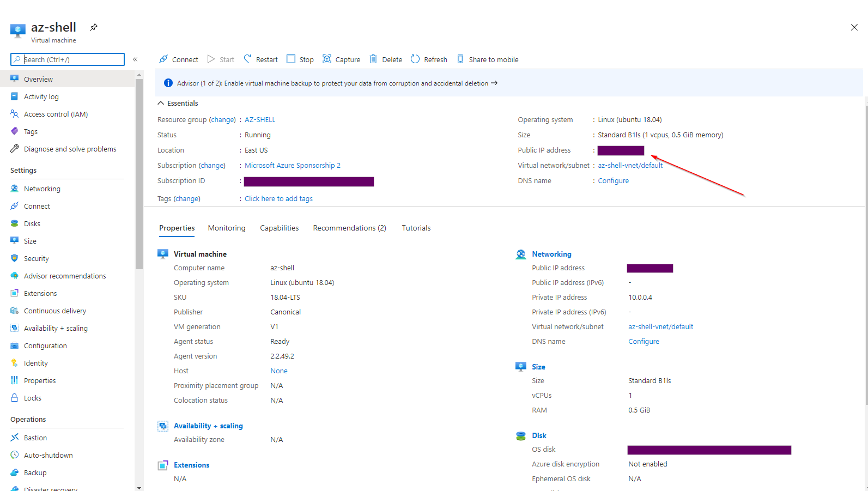Click here to add tags link
The height and width of the screenshot is (491, 868).
point(278,199)
